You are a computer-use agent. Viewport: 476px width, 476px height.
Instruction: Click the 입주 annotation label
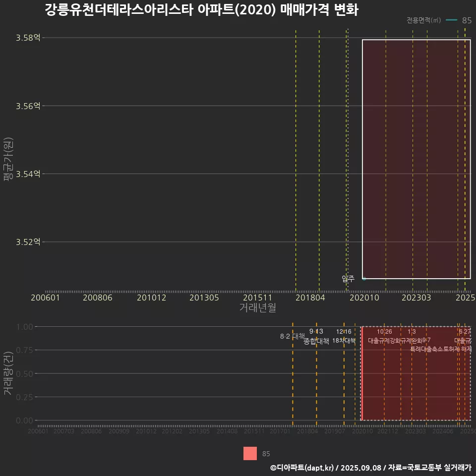point(348,278)
